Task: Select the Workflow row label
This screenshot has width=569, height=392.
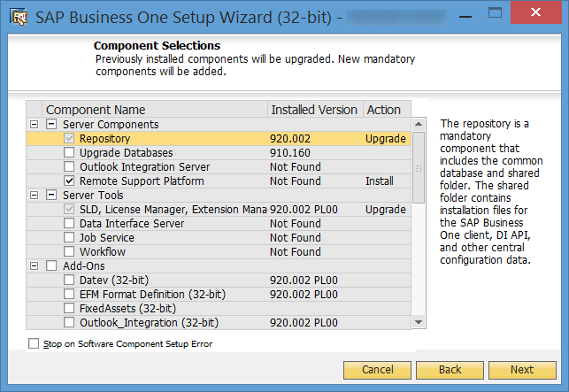Action: pyautogui.click(x=103, y=252)
